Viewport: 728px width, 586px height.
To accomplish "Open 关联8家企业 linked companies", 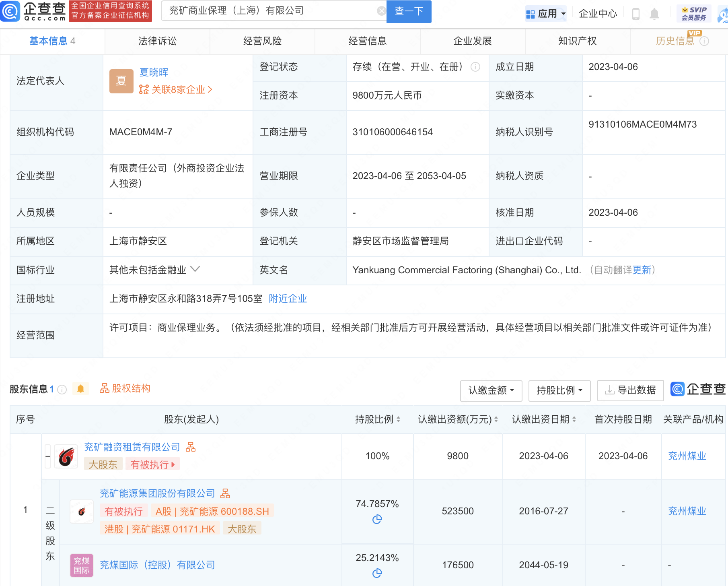I will pos(176,90).
